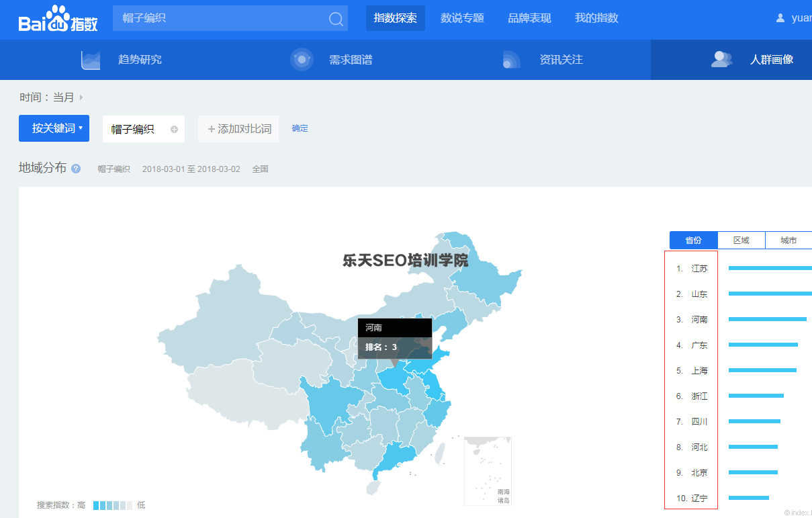Open the help icon beside 地域分布
The height and width of the screenshot is (518, 812).
[x=75, y=169]
